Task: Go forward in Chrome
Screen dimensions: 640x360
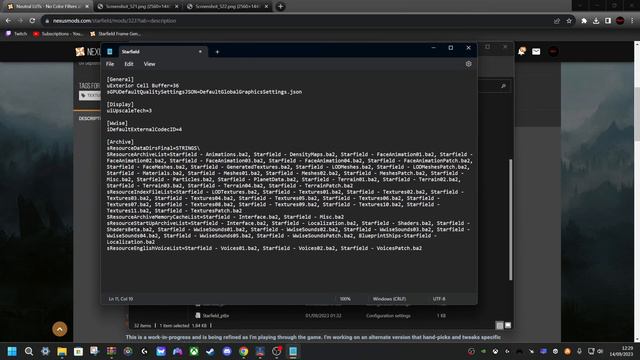Action: (20, 21)
